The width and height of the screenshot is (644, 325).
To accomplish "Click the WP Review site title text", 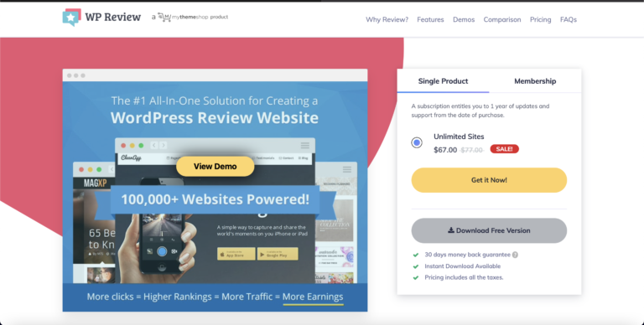I will (x=113, y=18).
